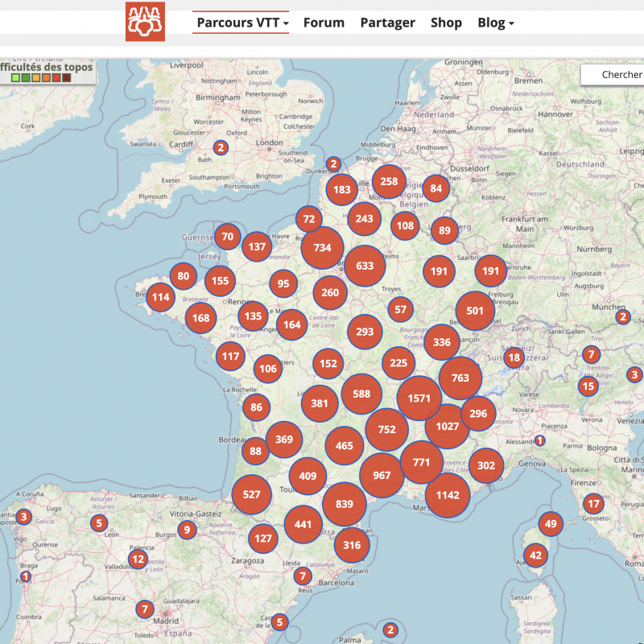Go to the Forum page
This screenshot has width=644, height=644.
click(324, 23)
